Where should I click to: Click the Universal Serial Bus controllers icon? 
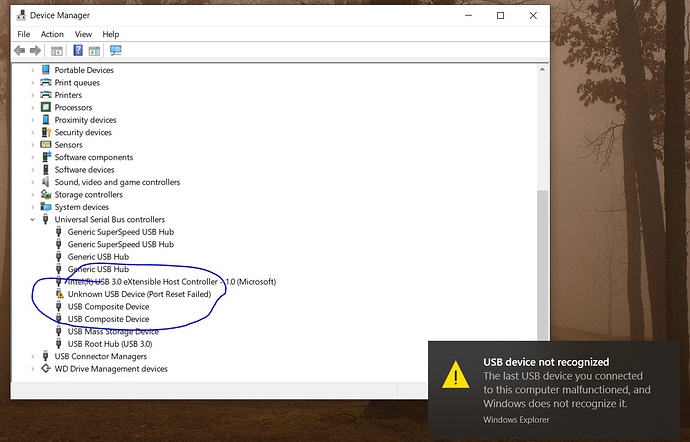click(45, 219)
